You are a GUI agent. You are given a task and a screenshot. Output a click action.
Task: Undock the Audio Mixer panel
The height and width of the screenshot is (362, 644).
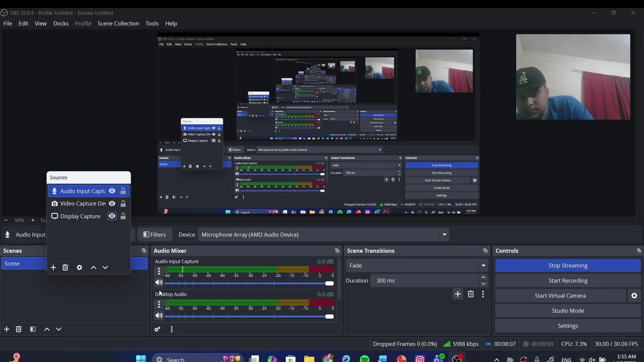coord(337,251)
